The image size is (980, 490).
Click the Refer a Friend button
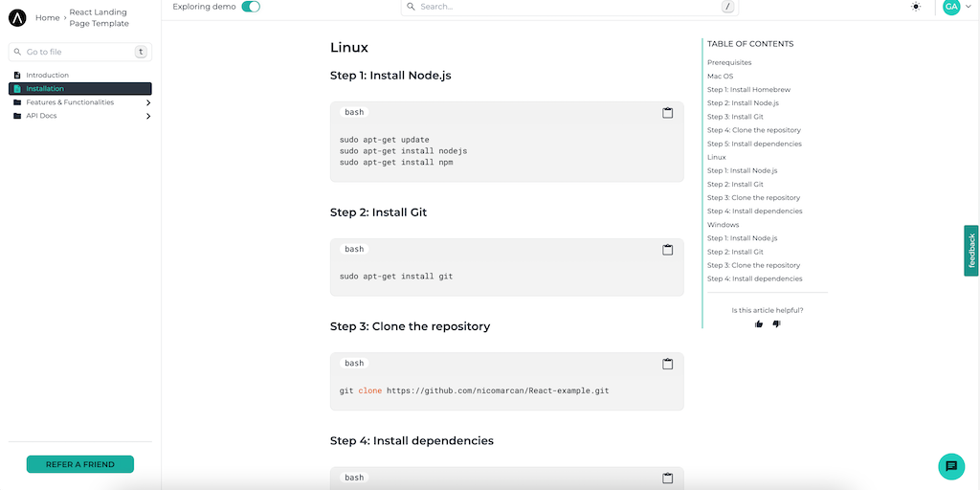click(80, 464)
